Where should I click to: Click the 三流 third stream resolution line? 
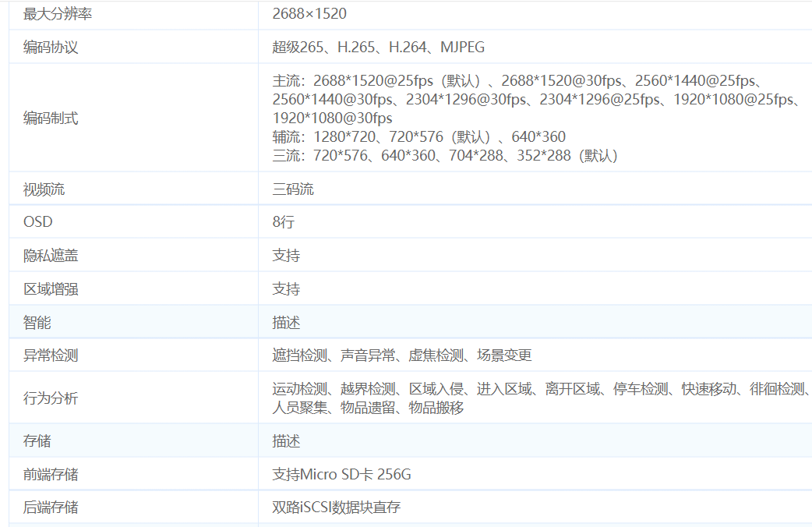click(x=444, y=156)
